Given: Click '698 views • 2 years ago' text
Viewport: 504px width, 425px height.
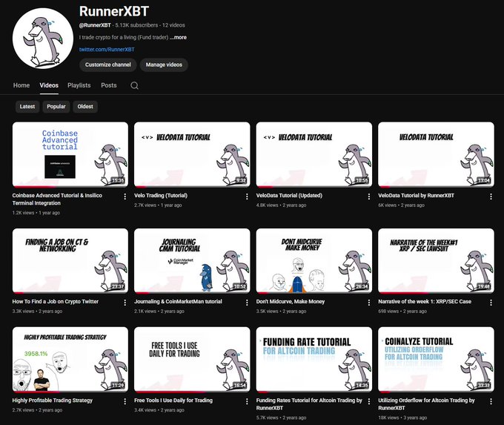Looking at the screenshot, I should pos(402,311).
